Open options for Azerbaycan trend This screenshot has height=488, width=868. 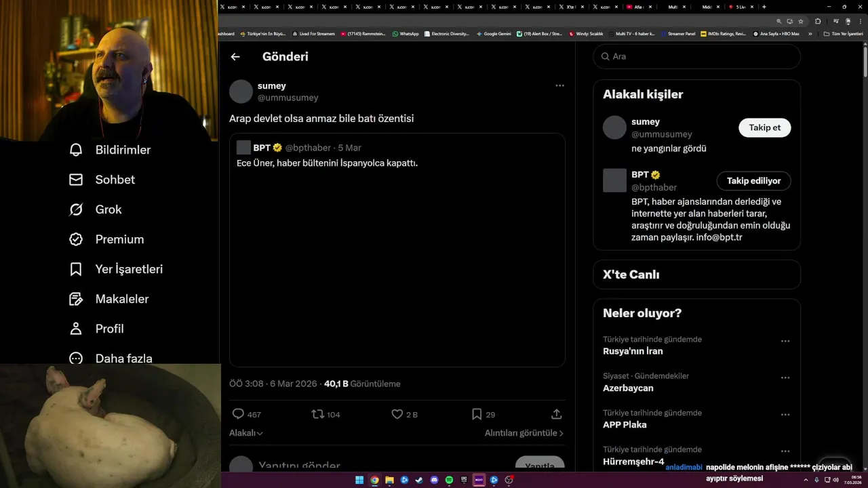coord(785,378)
